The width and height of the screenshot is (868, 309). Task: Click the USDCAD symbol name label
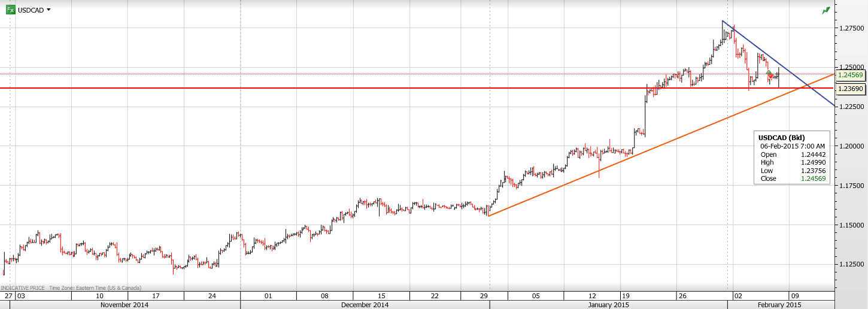pos(31,10)
